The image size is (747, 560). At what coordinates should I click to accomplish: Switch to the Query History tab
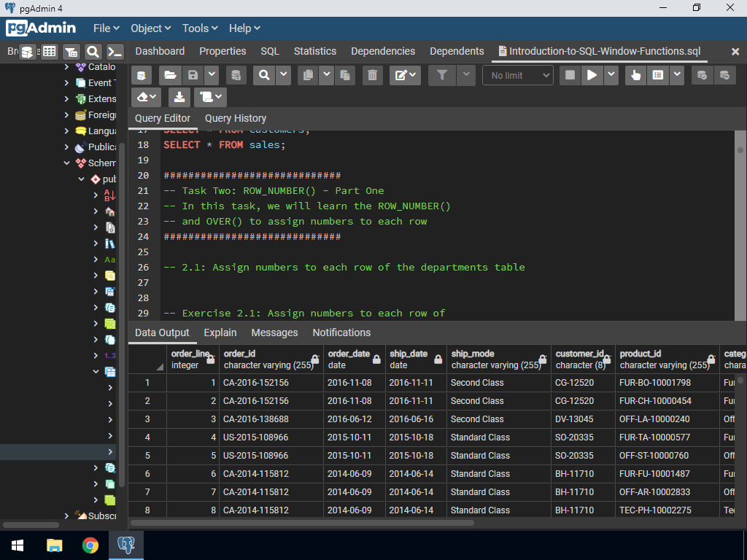[x=236, y=118]
